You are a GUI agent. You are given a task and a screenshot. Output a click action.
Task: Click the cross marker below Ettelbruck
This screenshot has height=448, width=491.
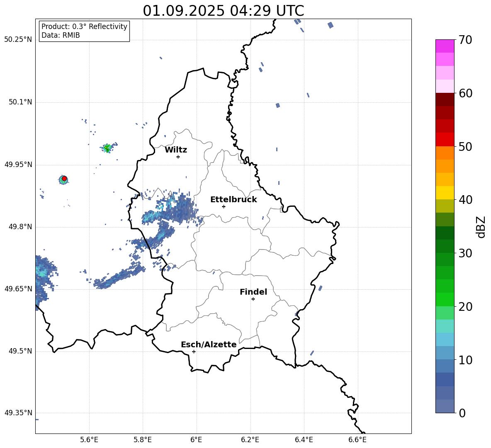pos(224,206)
